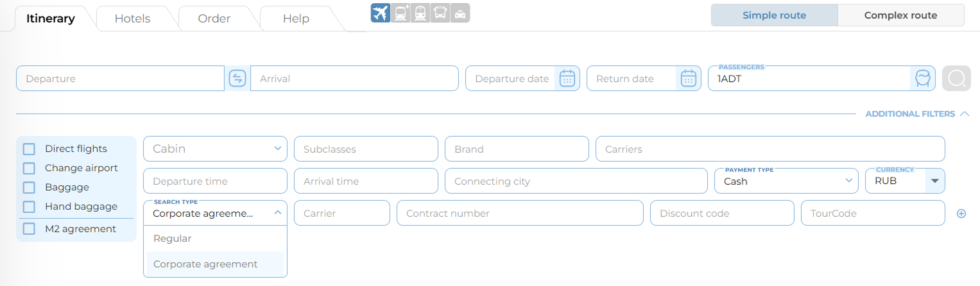Select the airport express train icon

point(400,13)
